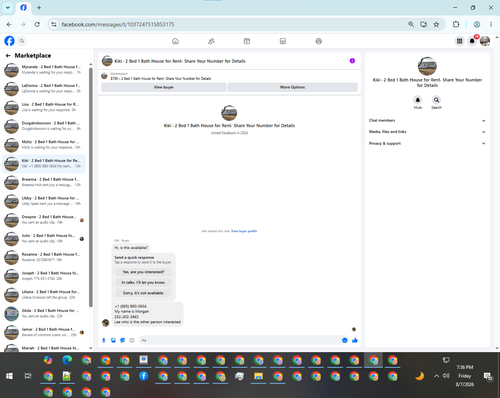500x398 pixels.
Task: Click the "Hi, is this available?" message
Action: pos(131,248)
